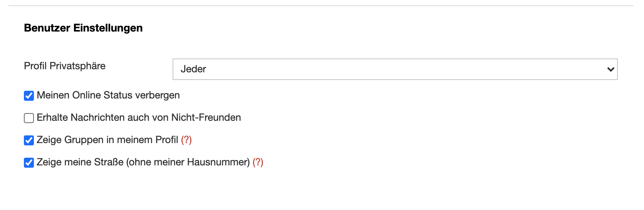
Task: Uncheck 'Zeige Gruppen in meinem Profil' checkbox
Action: click(x=29, y=140)
